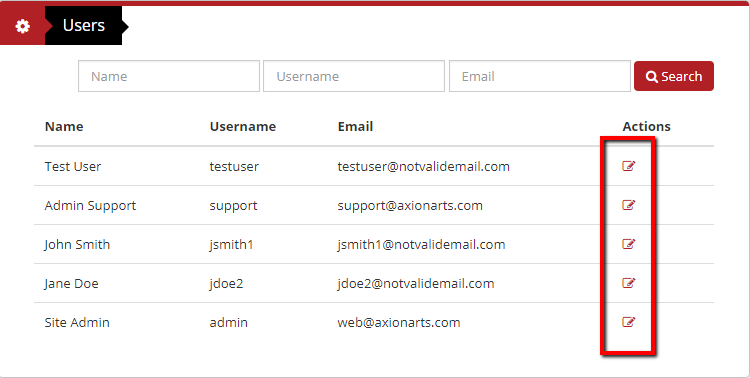Screen dimensions: 750x378
Task: Click the Search button
Action: (x=673, y=76)
